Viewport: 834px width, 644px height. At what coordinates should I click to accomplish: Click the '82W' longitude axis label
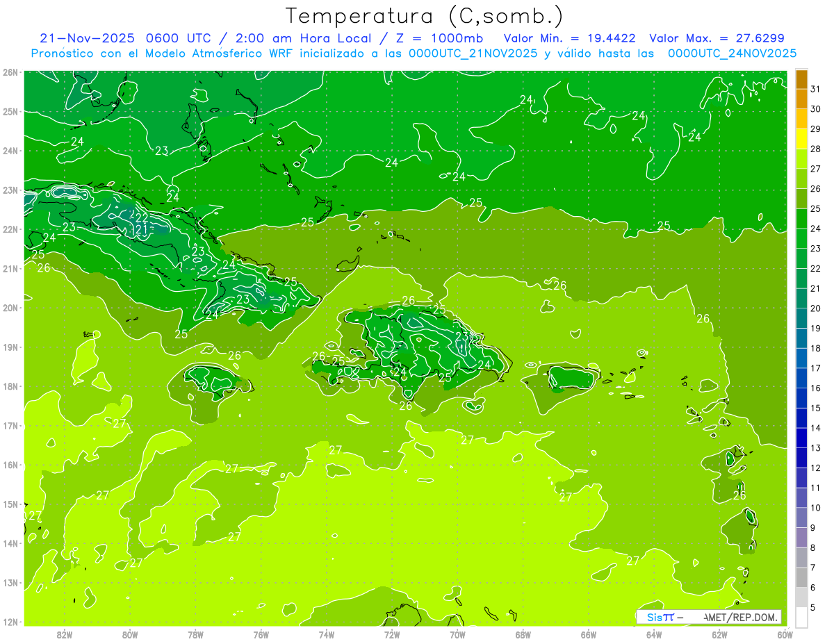tap(65, 634)
